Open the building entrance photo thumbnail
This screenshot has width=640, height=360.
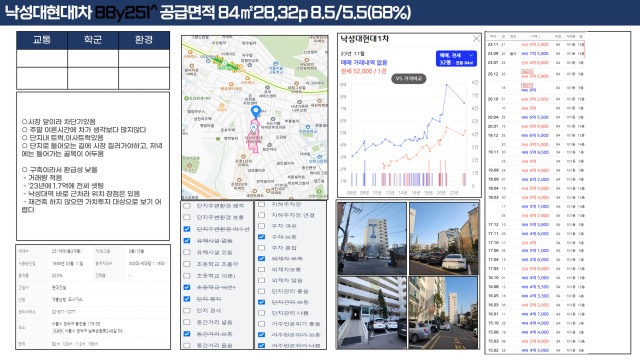[x=372, y=313]
